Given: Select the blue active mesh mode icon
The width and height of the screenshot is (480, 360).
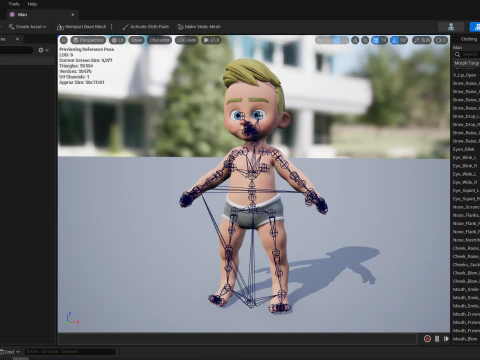Looking at the screenshot, I should pos(475,27).
